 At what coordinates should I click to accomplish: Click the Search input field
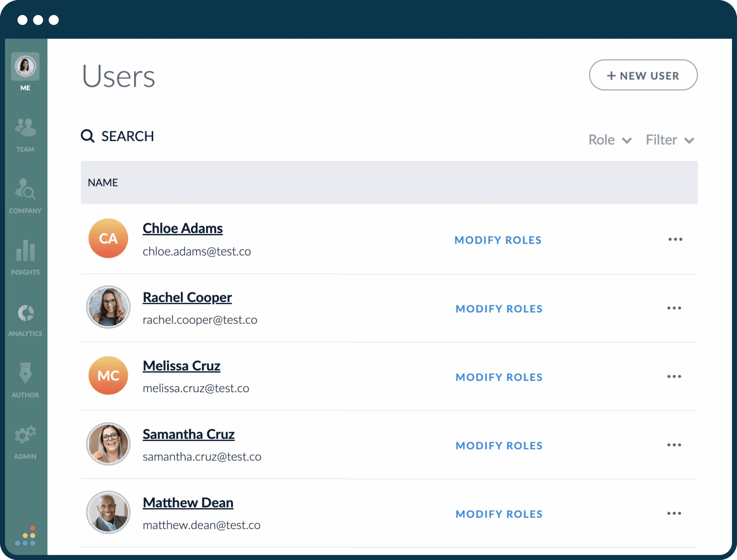click(128, 136)
